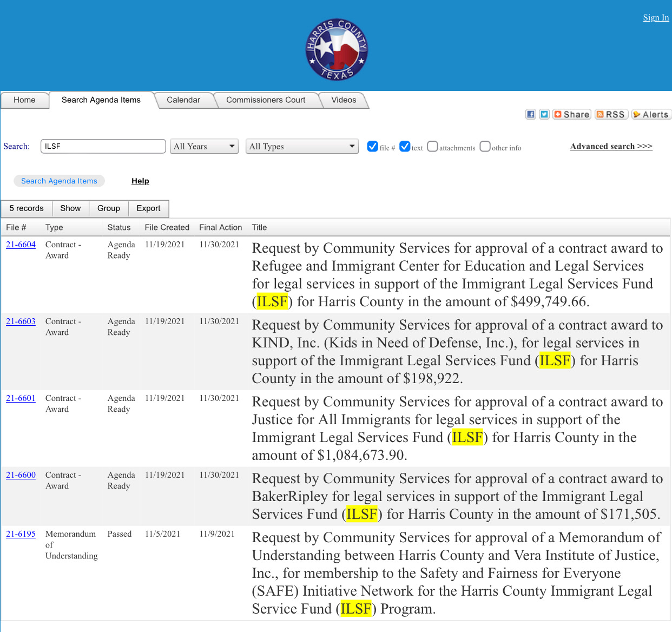672x632 pixels.
Task: Share on Twitter icon
Action: [544, 114]
